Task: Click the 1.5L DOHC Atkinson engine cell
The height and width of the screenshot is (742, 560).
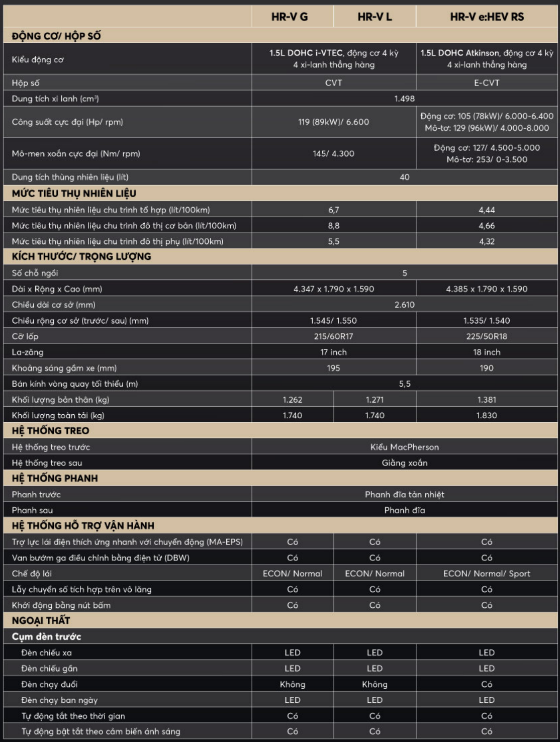Action: click(487, 59)
